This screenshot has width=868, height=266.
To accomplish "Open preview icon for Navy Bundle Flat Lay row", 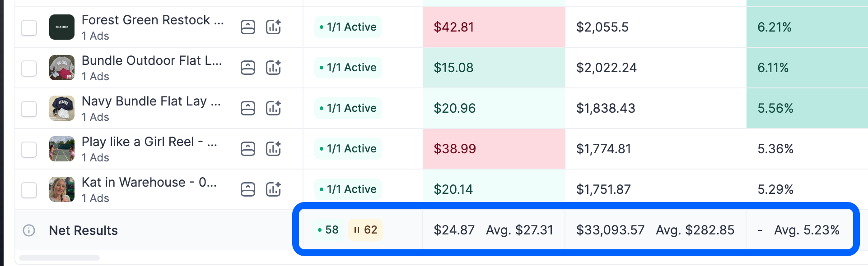I will point(248,108).
